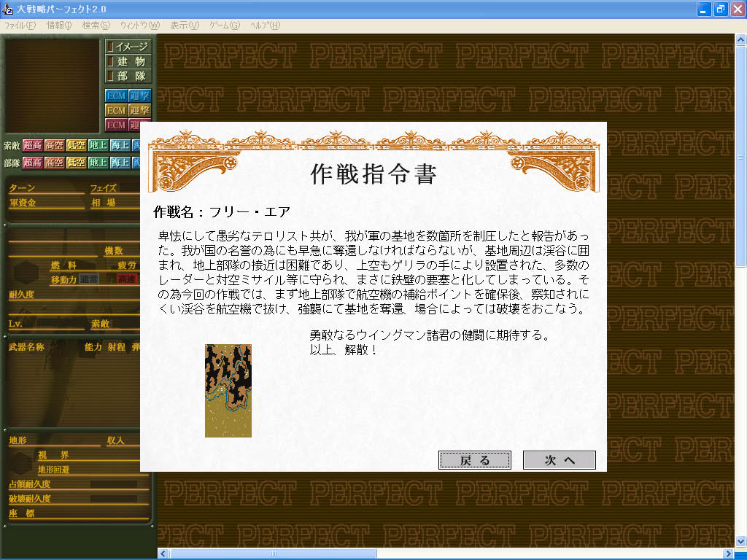Select 地上 in the 索敵 row

98,145
